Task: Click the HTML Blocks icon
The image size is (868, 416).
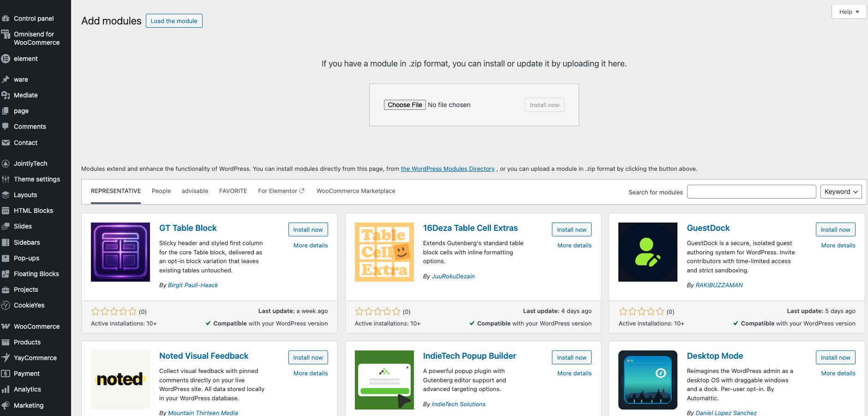Action: pyautogui.click(x=6, y=211)
